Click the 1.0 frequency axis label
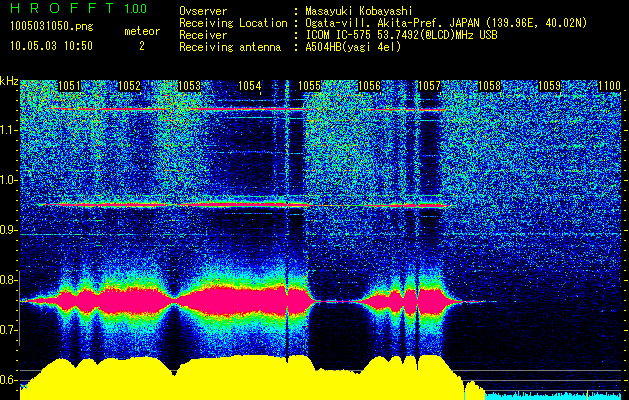This screenshot has height=400, width=629. coord(9,181)
